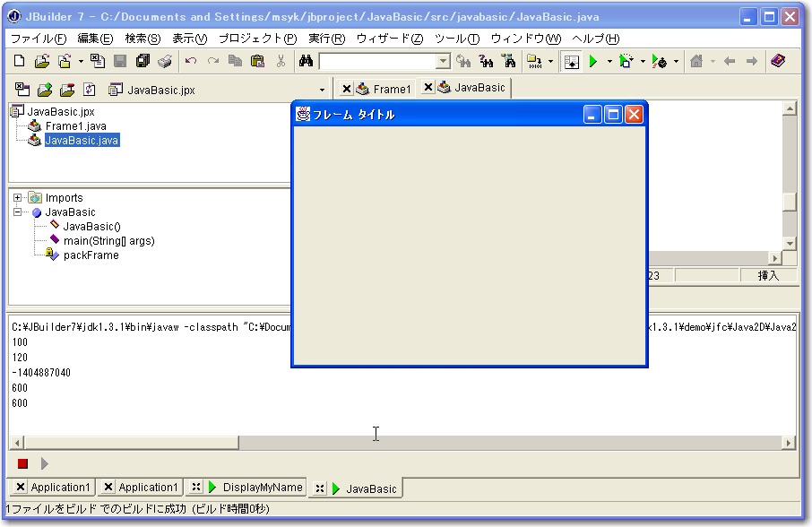Screen dimensions: 812x527
Task: Select Frame1.java in project tree
Action: (x=75, y=126)
